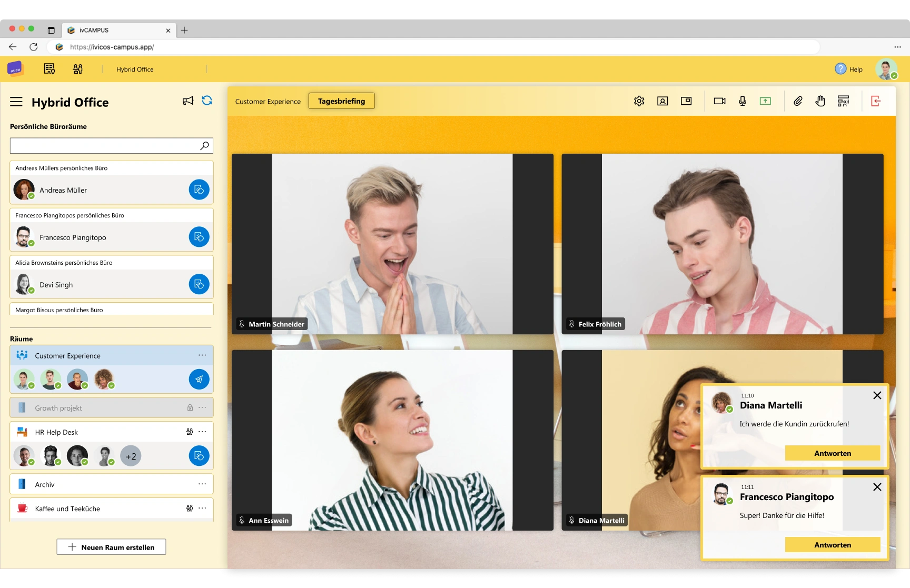Open the hamburger menu beside Hybrid Office
This screenshot has width=910, height=588.
pos(16,102)
